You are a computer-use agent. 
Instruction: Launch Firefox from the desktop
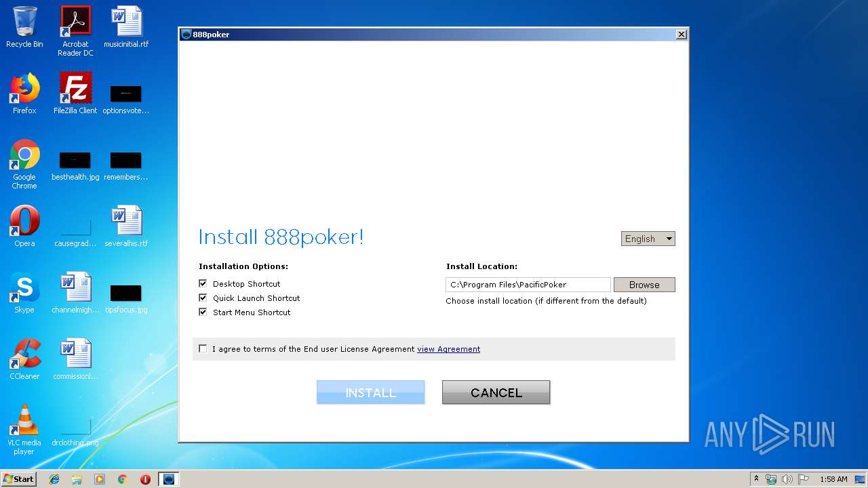[x=24, y=94]
